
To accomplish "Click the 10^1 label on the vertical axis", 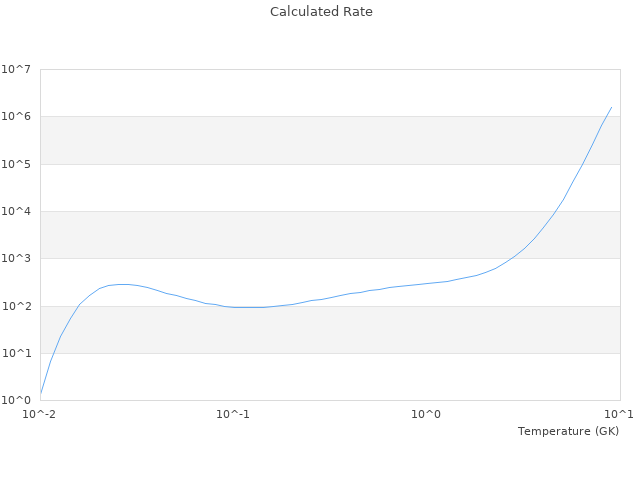I will point(15,353).
